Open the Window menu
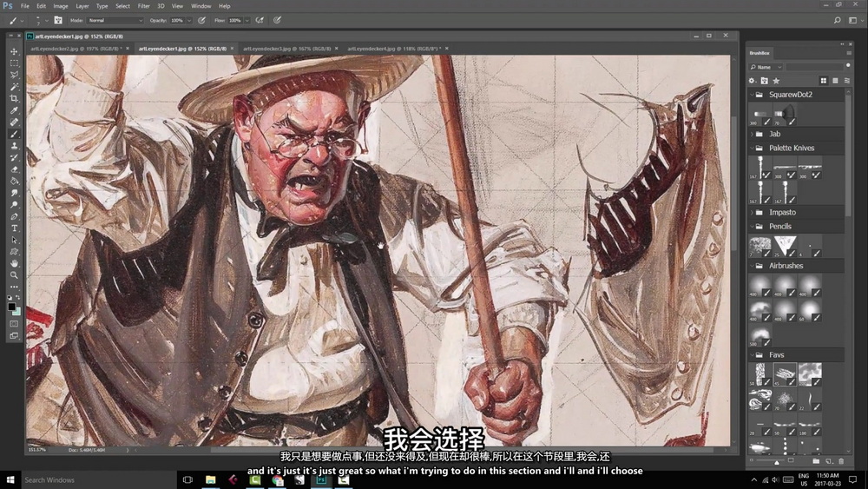 [x=201, y=6]
